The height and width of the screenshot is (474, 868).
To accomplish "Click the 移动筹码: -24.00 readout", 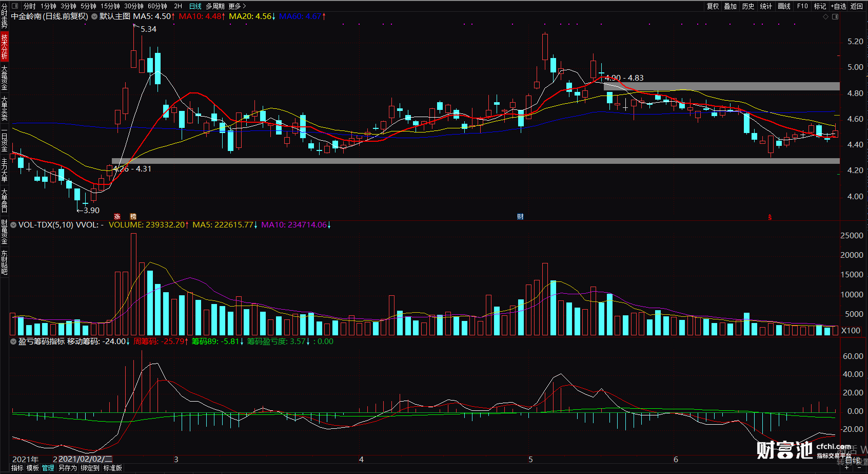I will (98, 341).
